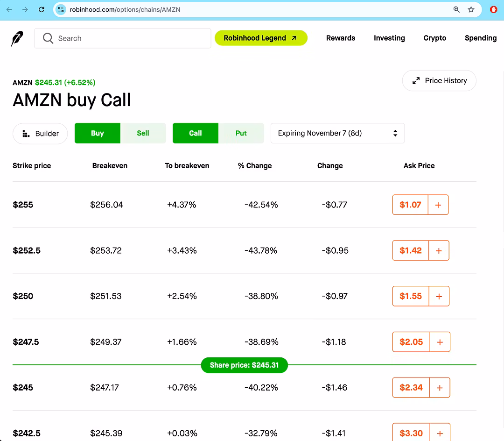Open the Rewards page

point(340,38)
